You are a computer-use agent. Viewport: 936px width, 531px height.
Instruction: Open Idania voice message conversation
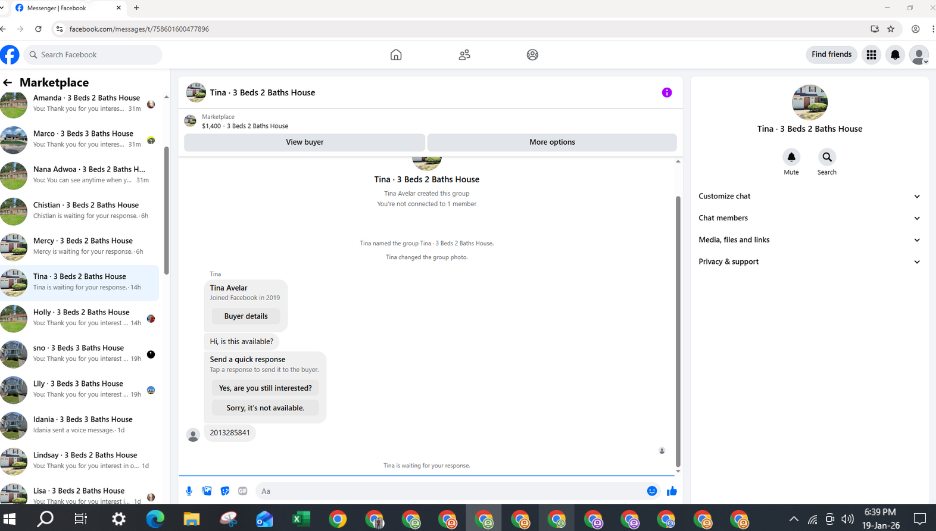point(79,425)
